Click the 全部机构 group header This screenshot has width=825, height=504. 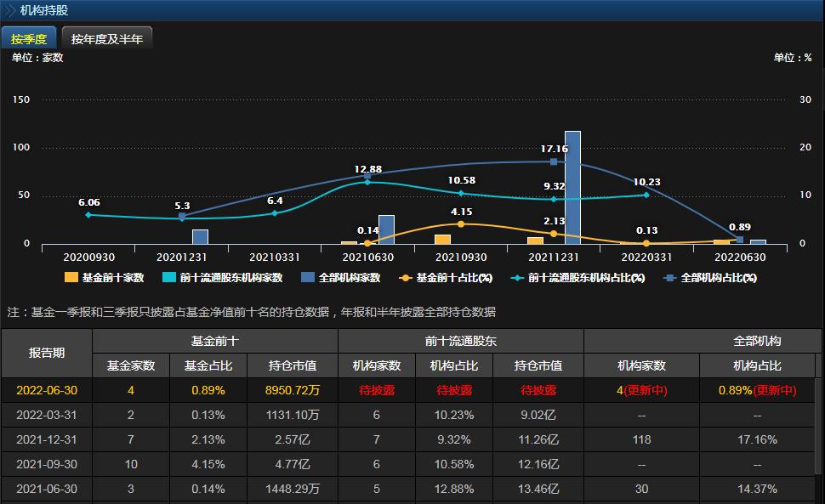[757, 341]
